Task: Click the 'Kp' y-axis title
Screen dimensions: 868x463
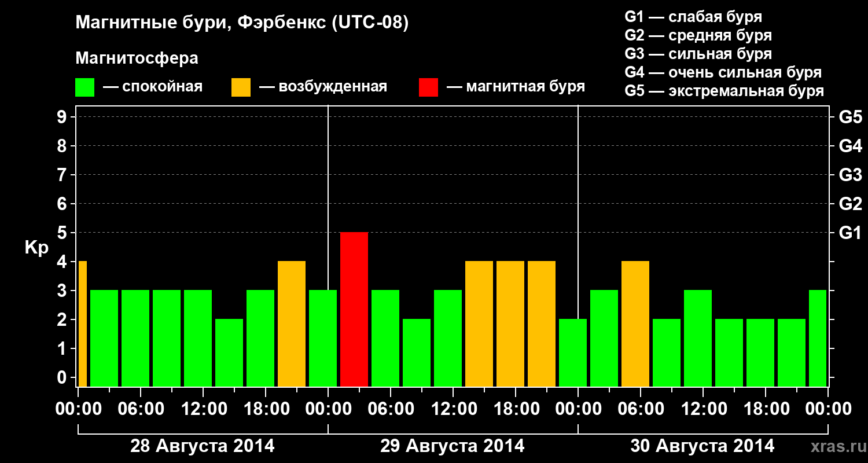Action: coord(36,248)
